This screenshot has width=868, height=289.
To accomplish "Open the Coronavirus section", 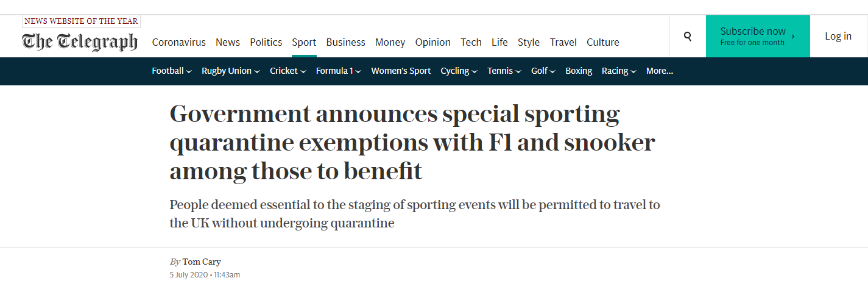I will (179, 42).
